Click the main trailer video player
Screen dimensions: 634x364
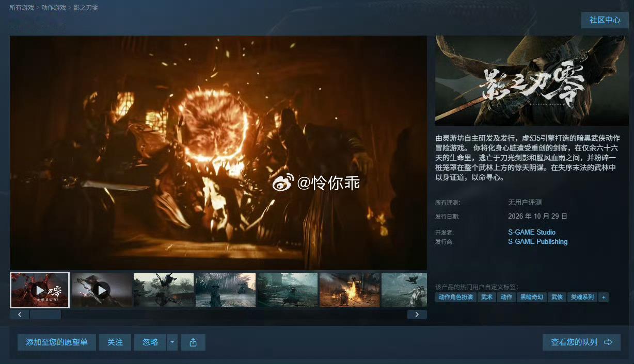coord(218,153)
